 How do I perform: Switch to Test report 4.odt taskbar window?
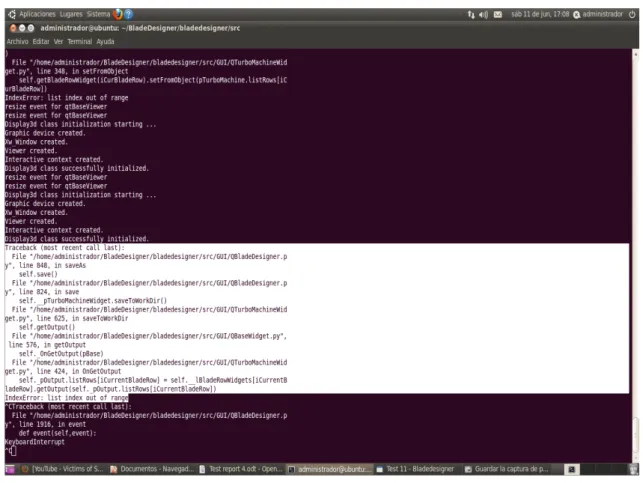(x=241, y=469)
